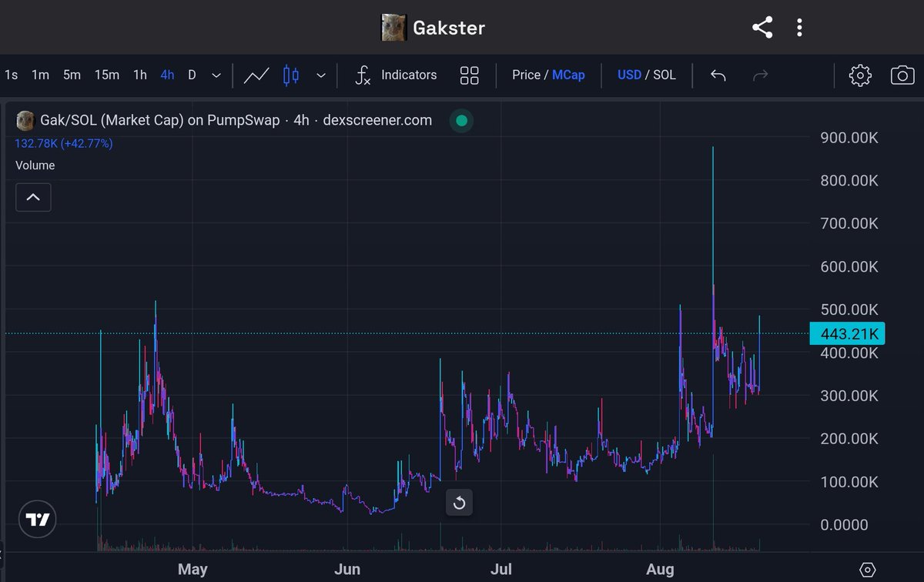Set denomination to SOL
This screenshot has height=582, width=924.
[x=665, y=75]
